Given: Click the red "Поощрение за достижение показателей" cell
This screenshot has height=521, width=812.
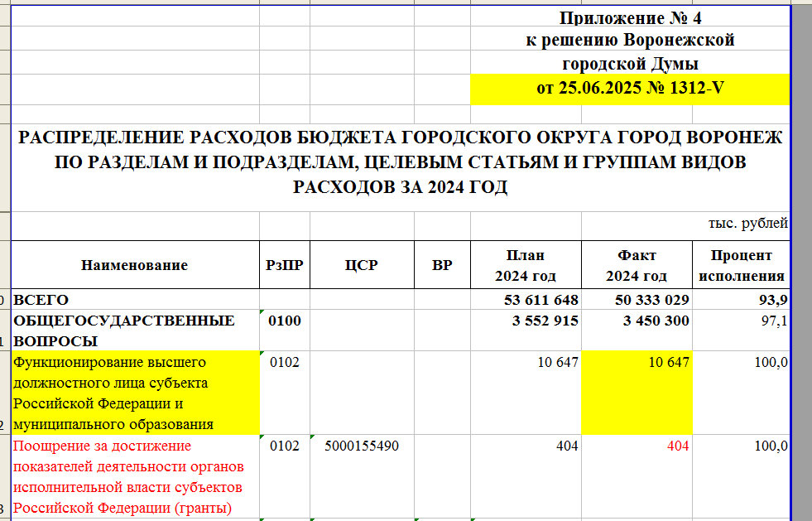Looking at the screenshot, I should 134,476.
